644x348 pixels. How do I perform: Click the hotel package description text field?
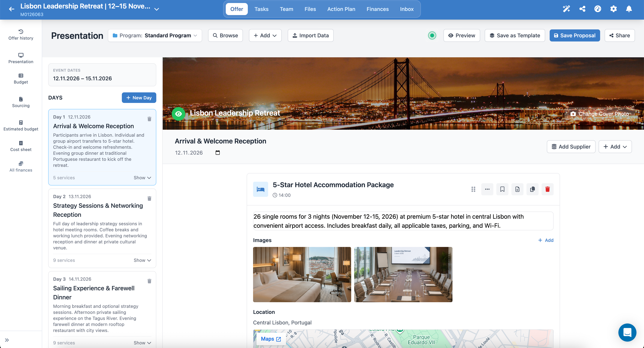coord(403,221)
